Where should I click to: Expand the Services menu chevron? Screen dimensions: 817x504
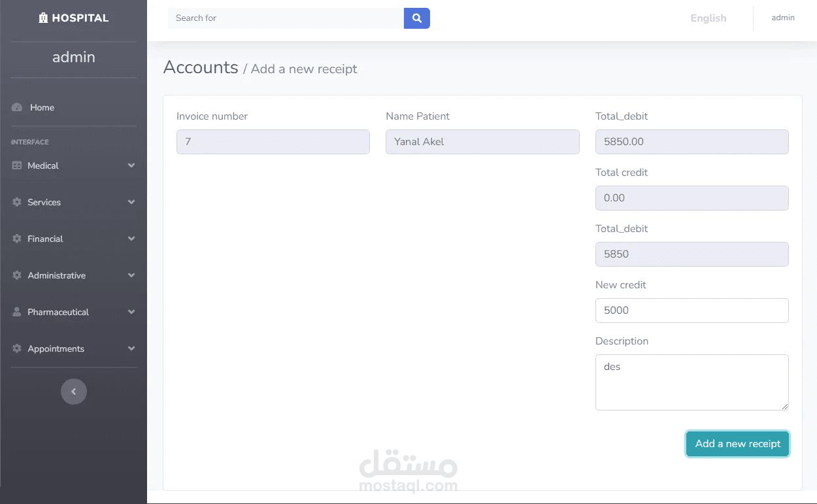click(x=131, y=203)
